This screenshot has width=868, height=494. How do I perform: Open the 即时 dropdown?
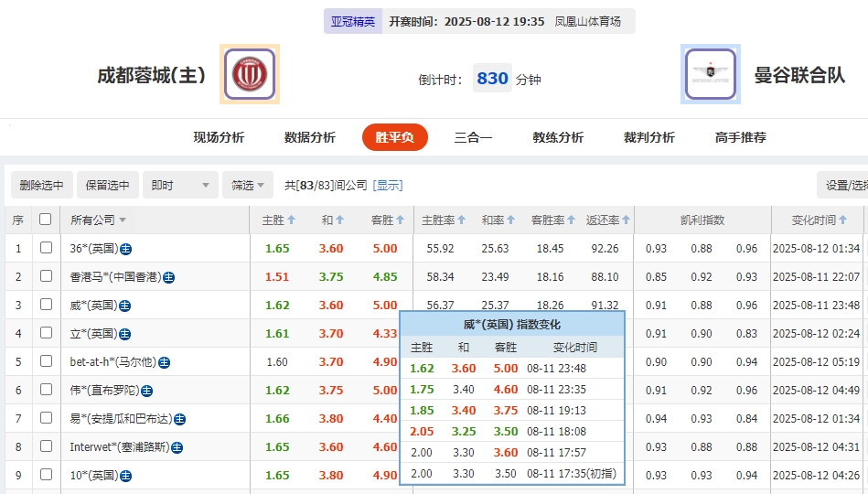pyautogui.click(x=180, y=185)
